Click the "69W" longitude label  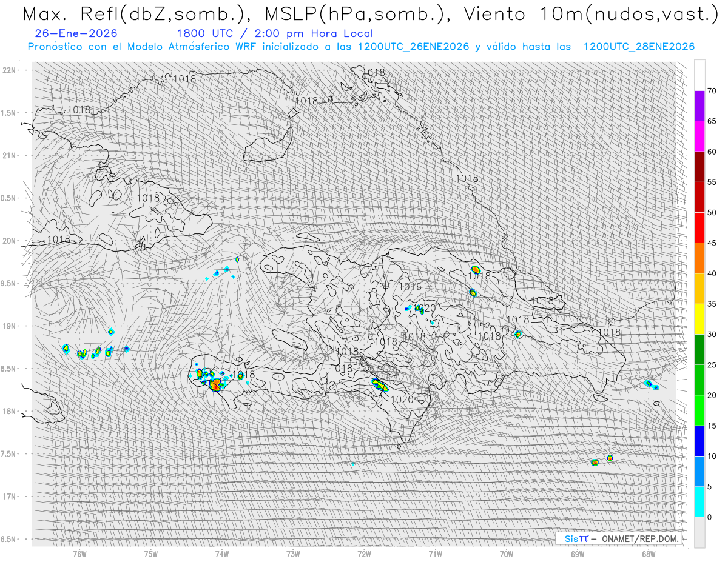[x=577, y=553]
